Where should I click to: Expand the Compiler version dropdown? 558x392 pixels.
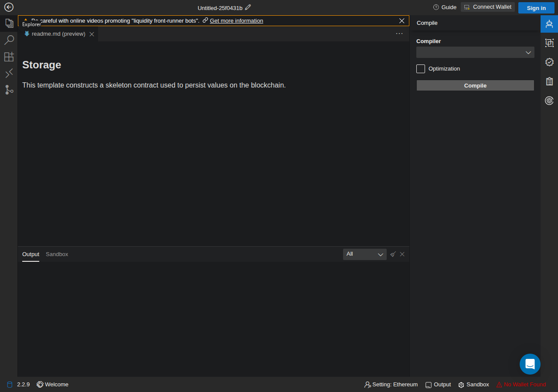point(475,52)
